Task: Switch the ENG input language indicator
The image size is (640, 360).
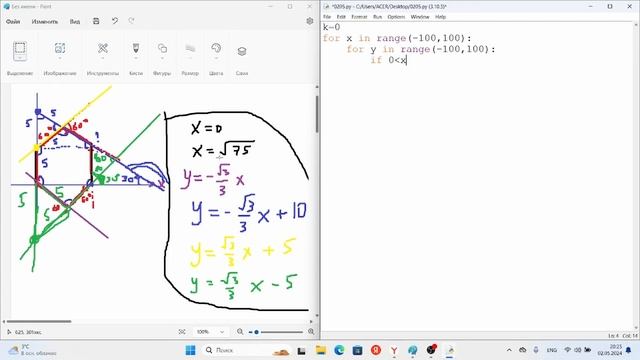Action: 552,350
